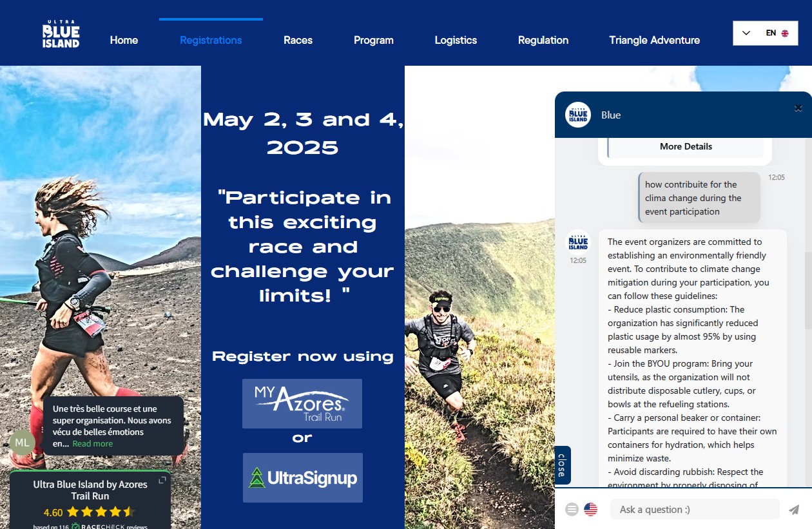Click the star rating in review widget
Image resolution: width=812 pixels, height=529 pixels.
pos(101,512)
